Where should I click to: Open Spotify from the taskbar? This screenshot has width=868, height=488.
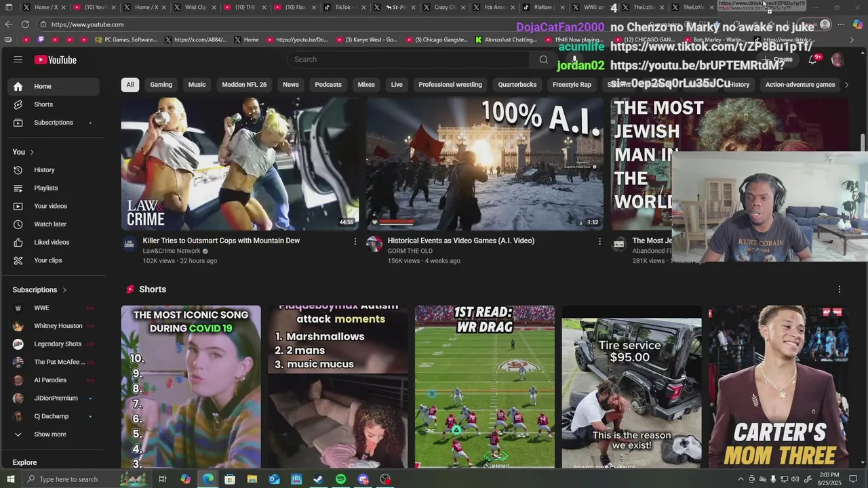340,479
